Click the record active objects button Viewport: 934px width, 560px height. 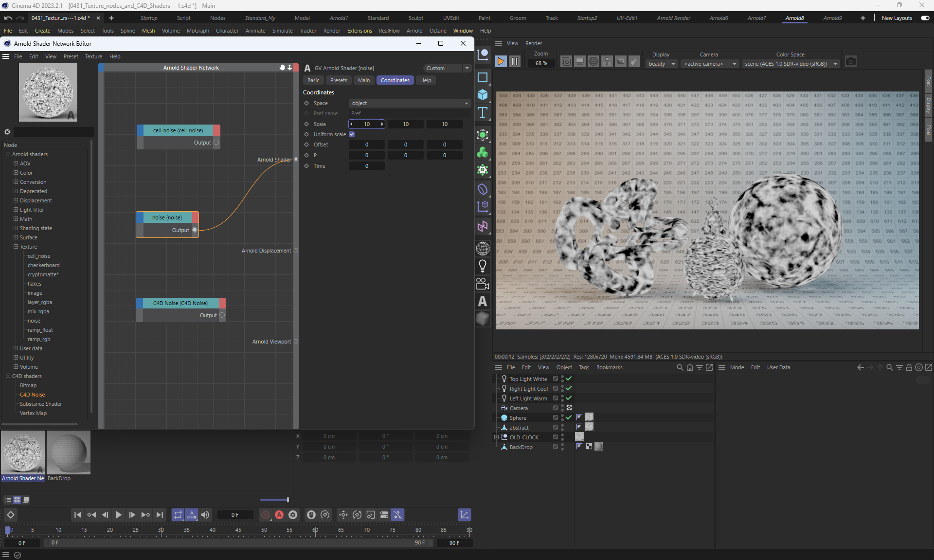[266, 515]
